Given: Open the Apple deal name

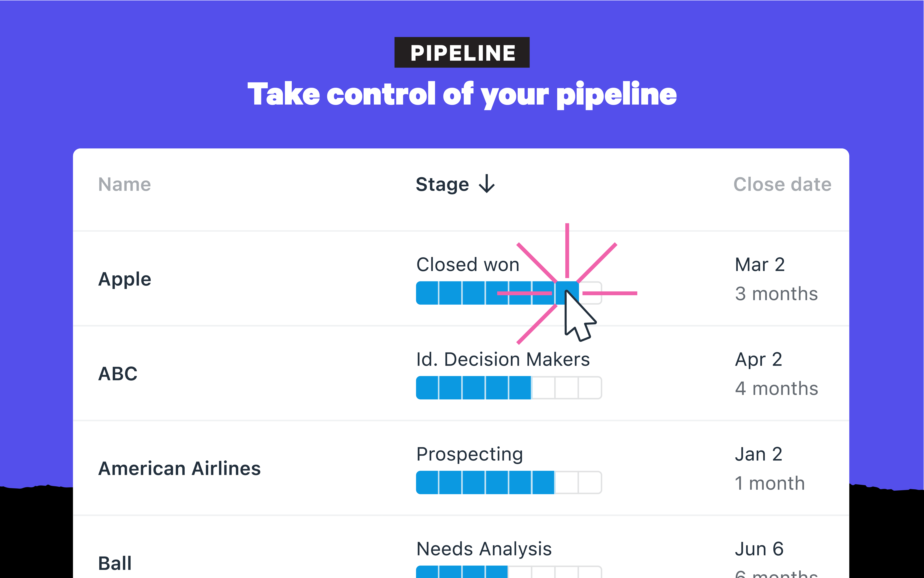Looking at the screenshot, I should [124, 279].
